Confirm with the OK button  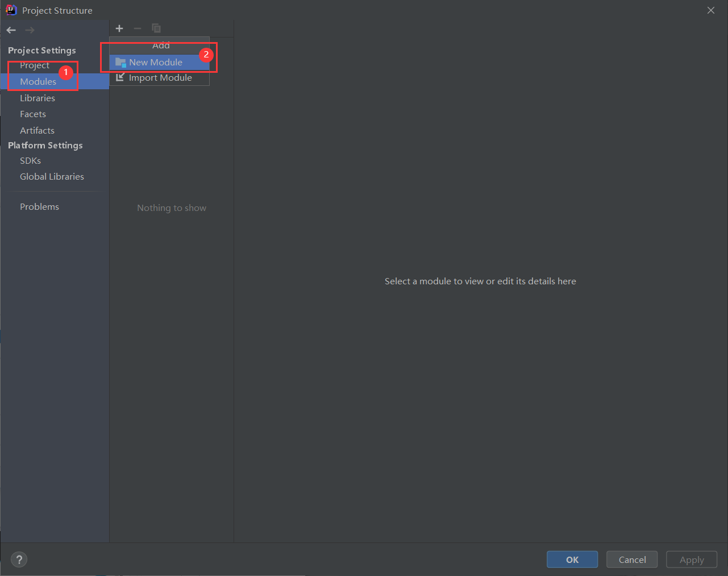[x=572, y=560]
